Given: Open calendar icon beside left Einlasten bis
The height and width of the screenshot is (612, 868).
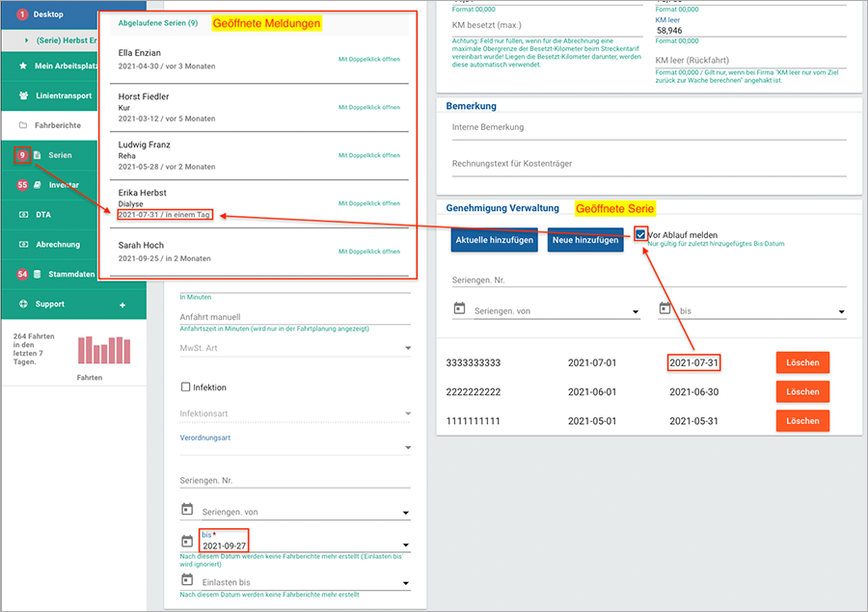Looking at the screenshot, I should 187,581.
